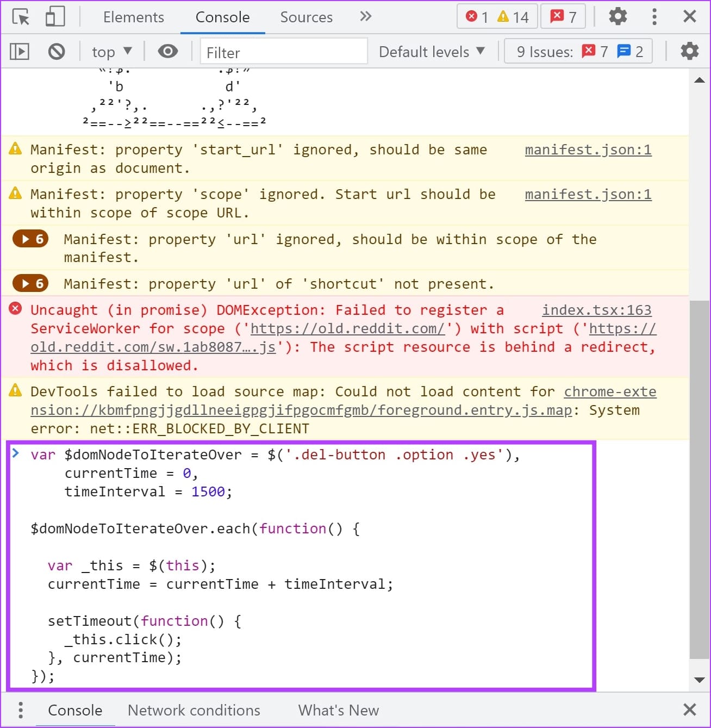Open the Default levels dropdown
The height and width of the screenshot is (728, 711).
coord(432,52)
